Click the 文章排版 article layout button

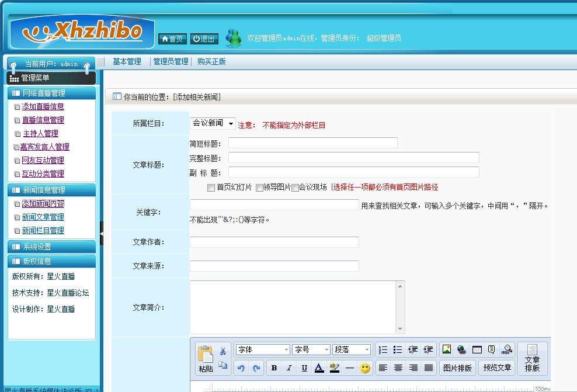(532, 359)
